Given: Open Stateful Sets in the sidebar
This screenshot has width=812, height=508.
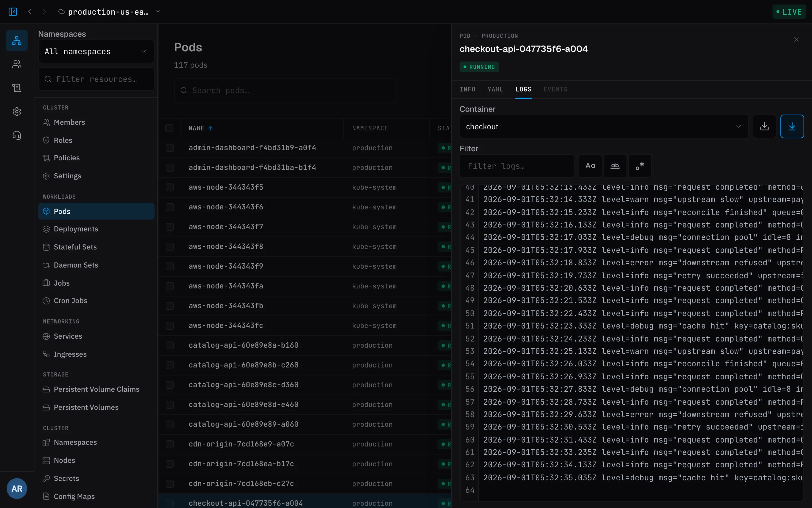Looking at the screenshot, I should (96, 247).
